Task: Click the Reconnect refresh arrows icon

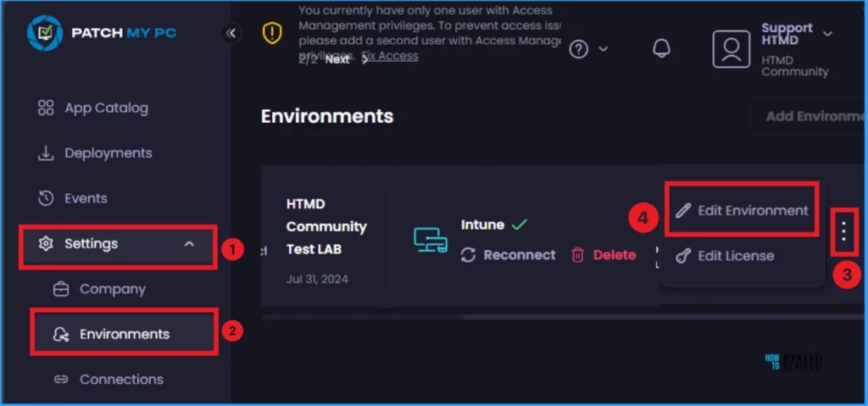Action: pyautogui.click(x=468, y=255)
